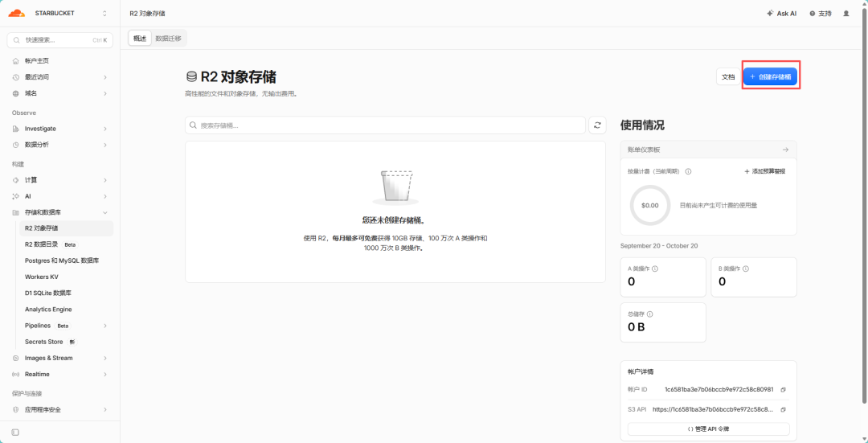Select R2 对象存储 in sidebar
Viewport: 868px width, 443px height.
(x=66, y=228)
